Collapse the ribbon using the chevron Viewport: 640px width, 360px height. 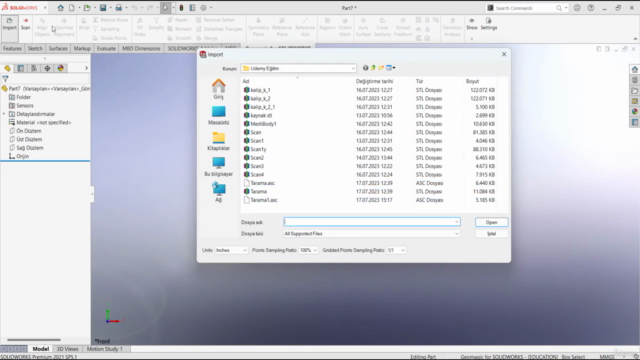635,39
